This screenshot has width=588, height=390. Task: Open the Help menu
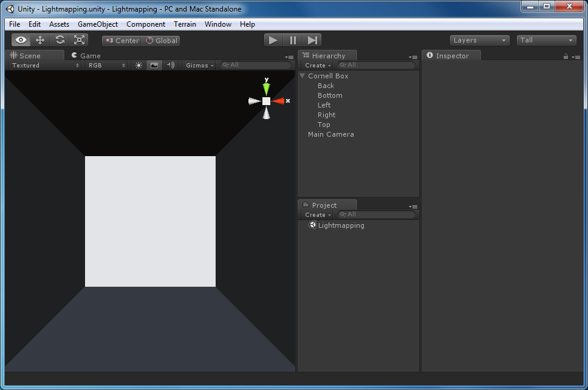click(247, 24)
